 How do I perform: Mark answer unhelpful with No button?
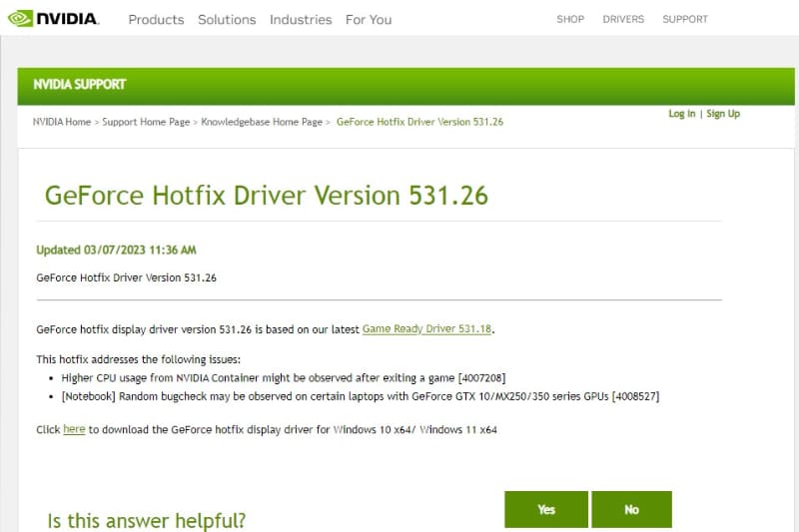tap(632, 509)
